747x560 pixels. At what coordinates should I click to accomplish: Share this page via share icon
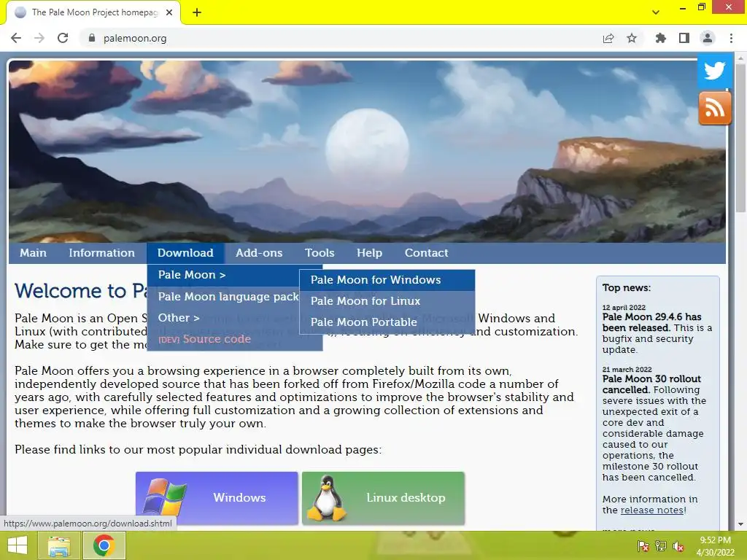pos(608,38)
